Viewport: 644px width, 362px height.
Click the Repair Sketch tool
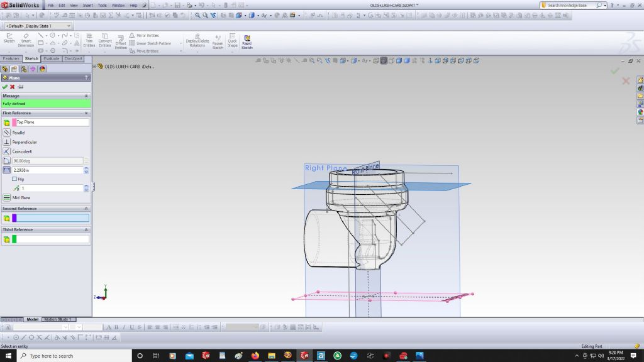pyautogui.click(x=218, y=42)
